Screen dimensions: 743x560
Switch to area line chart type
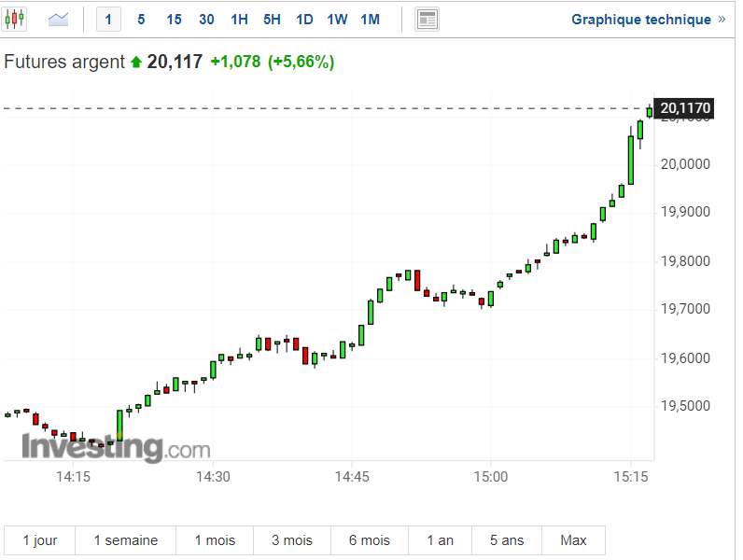pos(58,20)
